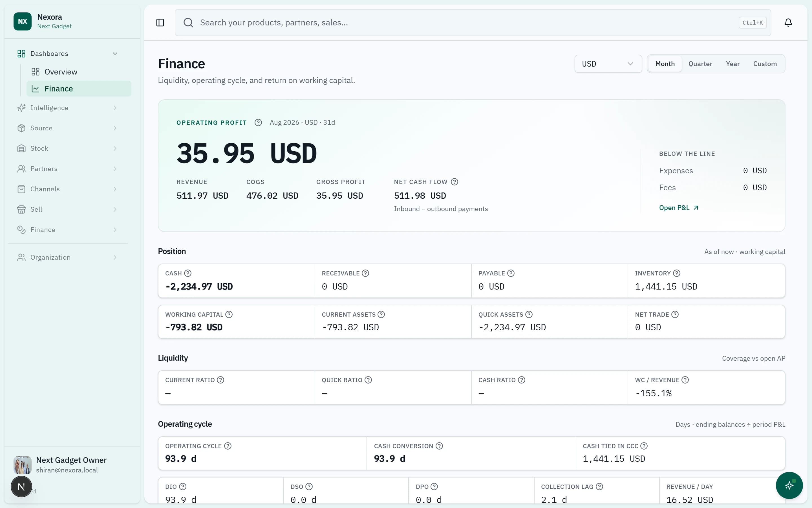The width and height of the screenshot is (812, 508).
Task: Click the Quick Ratio help icon
Action: (368, 380)
